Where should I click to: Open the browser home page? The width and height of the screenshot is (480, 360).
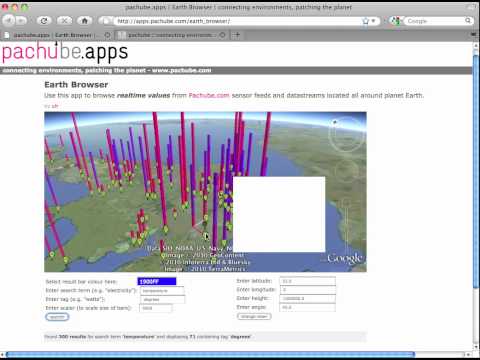[x=85, y=21]
